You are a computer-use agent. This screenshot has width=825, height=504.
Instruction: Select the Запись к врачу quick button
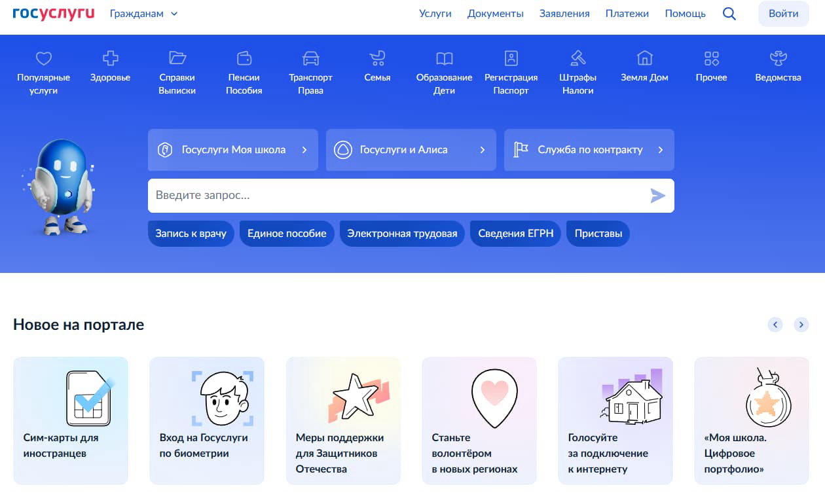coord(191,234)
